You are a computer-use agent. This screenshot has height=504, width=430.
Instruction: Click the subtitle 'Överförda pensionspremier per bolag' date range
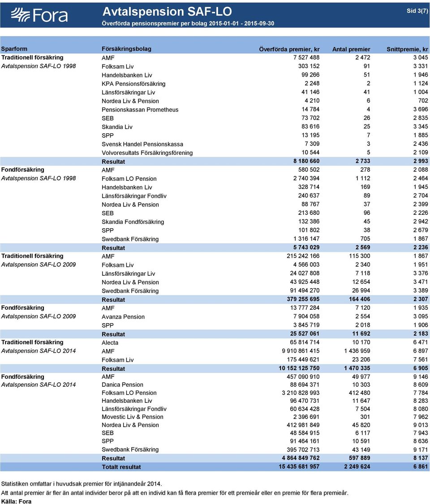pos(188,23)
